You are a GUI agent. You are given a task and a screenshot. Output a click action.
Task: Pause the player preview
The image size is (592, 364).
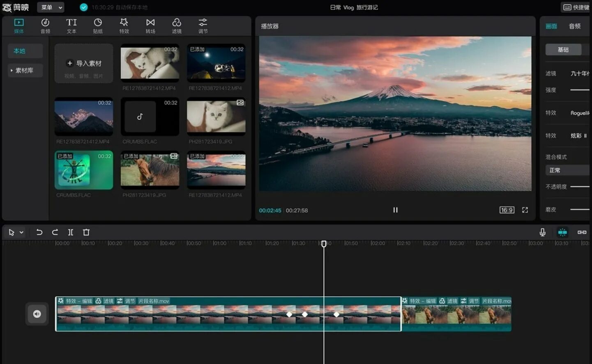click(x=395, y=210)
